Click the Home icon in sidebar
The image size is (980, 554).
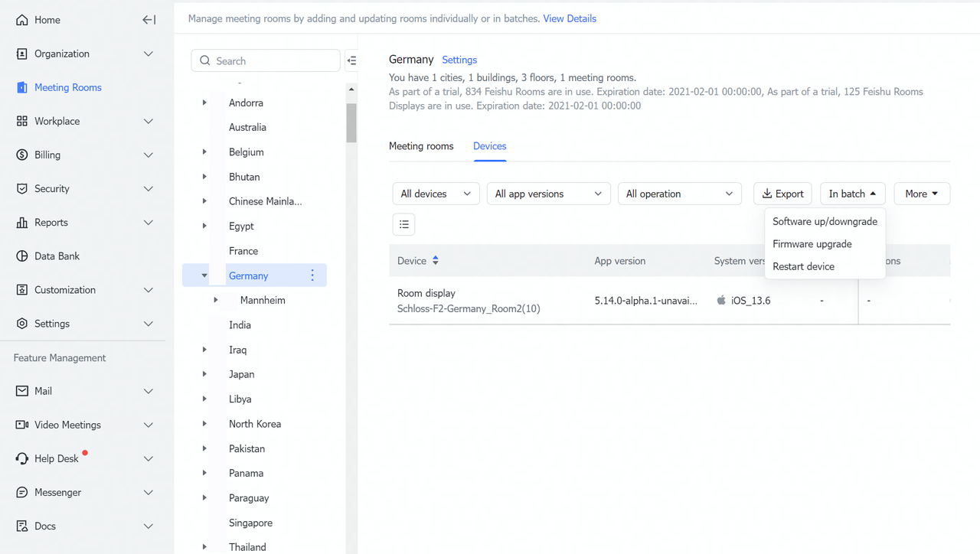point(22,20)
